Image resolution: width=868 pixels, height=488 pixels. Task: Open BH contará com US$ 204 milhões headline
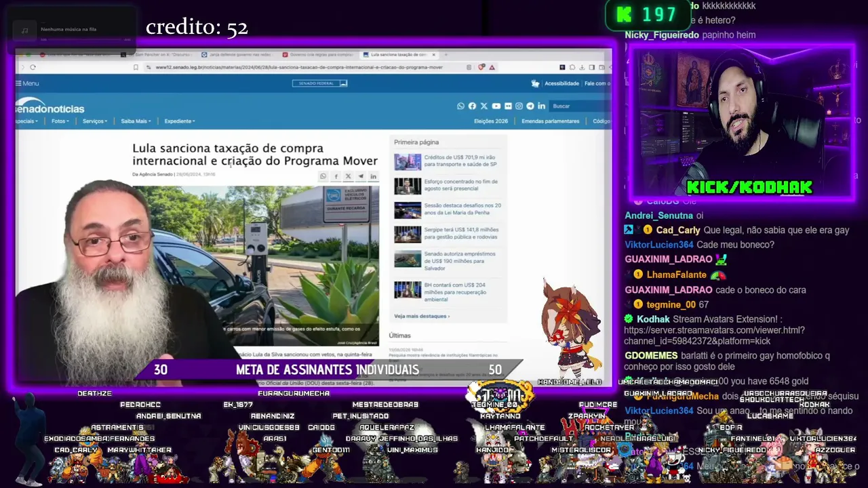pyautogui.click(x=454, y=292)
